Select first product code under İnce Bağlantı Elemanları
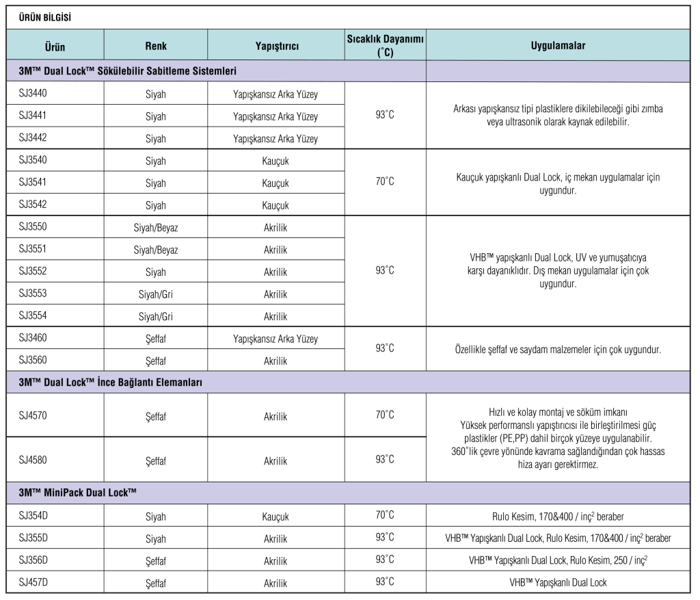700x600 pixels. [x=33, y=415]
